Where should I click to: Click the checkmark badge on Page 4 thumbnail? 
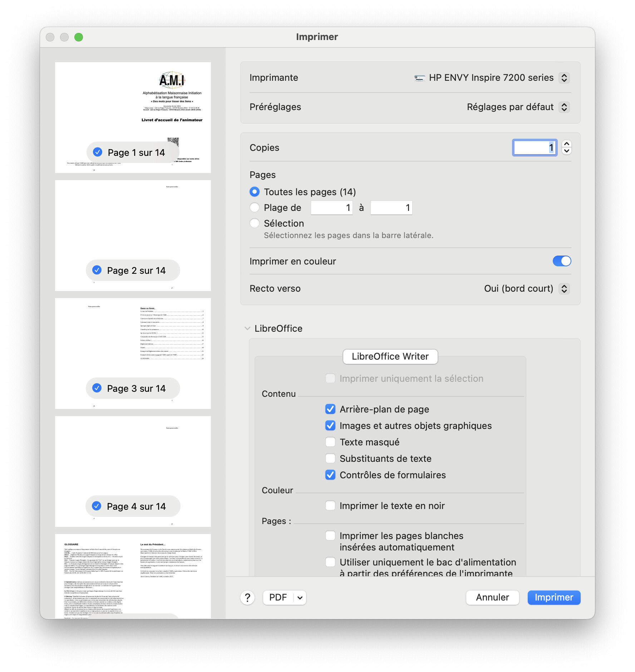coord(97,506)
